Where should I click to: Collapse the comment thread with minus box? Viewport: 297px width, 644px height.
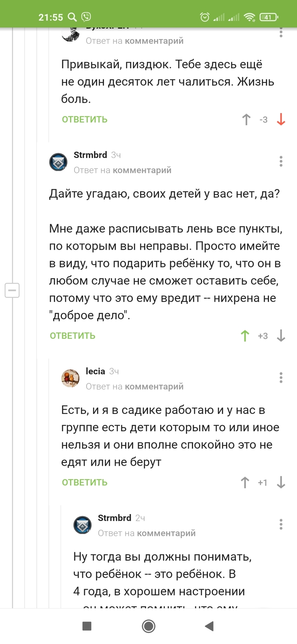coord(12,290)
